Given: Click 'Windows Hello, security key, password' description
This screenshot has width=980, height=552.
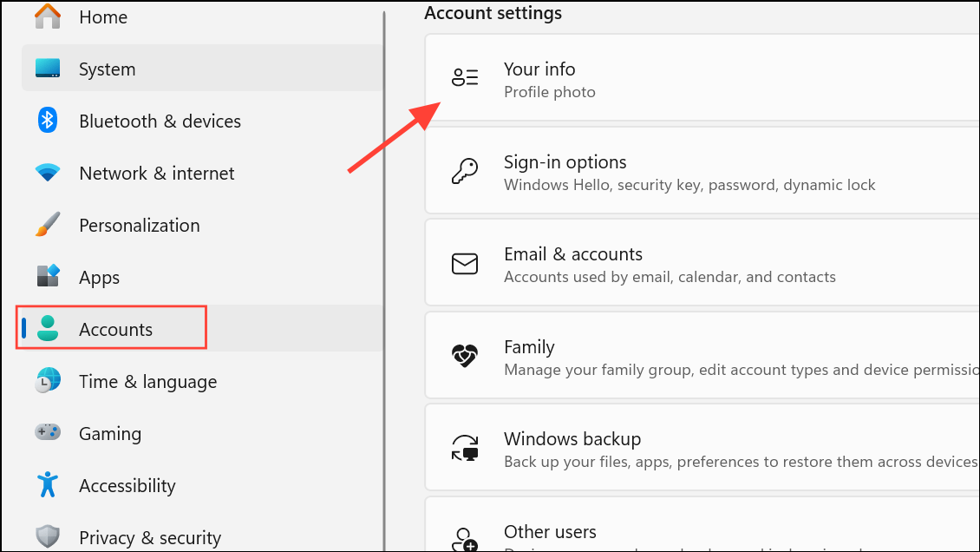Looking at the screenshot, I should [689, 185].
